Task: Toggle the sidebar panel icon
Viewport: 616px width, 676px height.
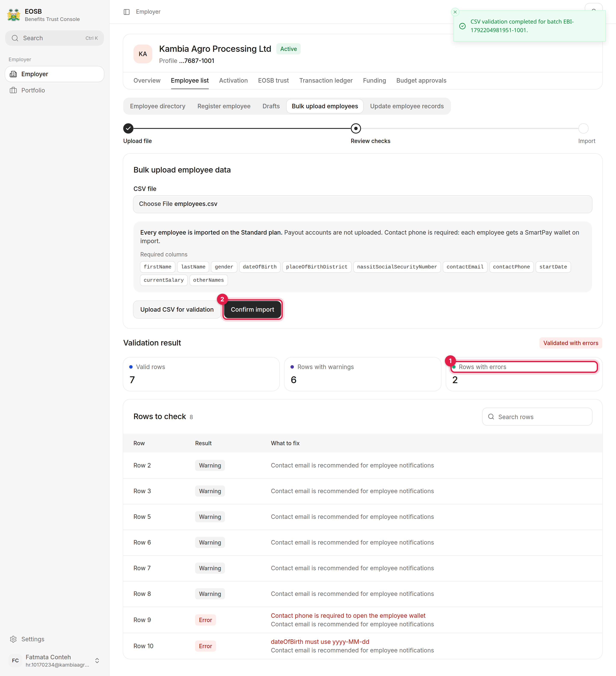Action: pyautogui.click(x=127, y=12)
